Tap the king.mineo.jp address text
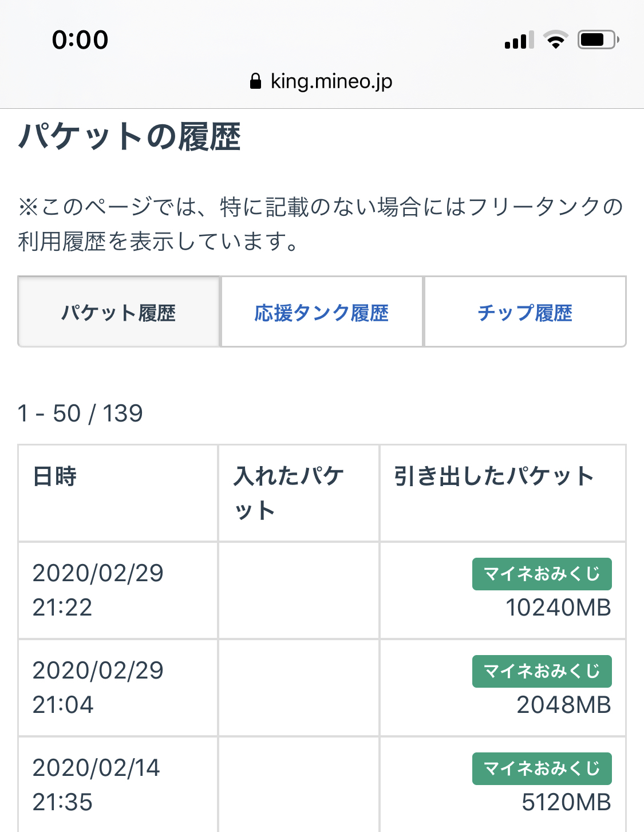 [x=331, y=81]
